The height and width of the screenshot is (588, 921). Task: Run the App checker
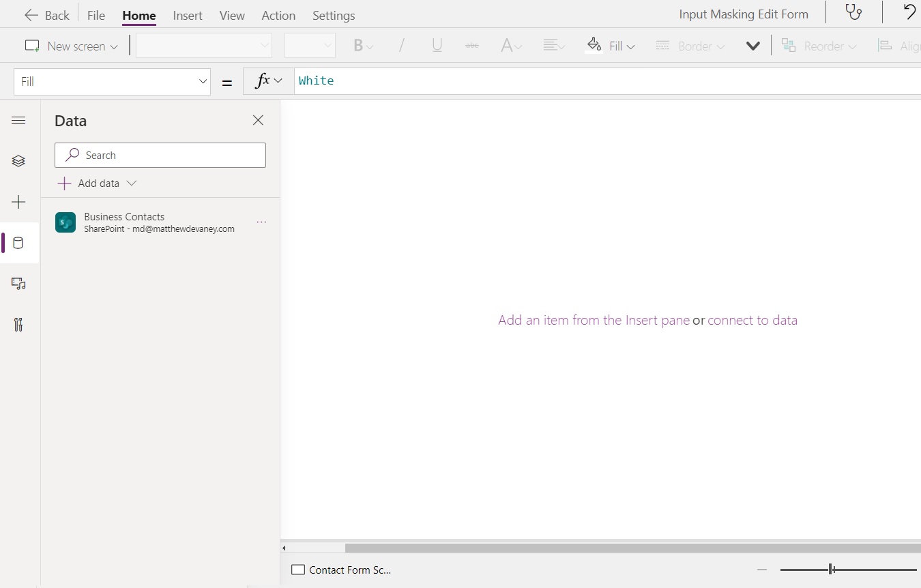pyautogui.click(x=852, y=12)
